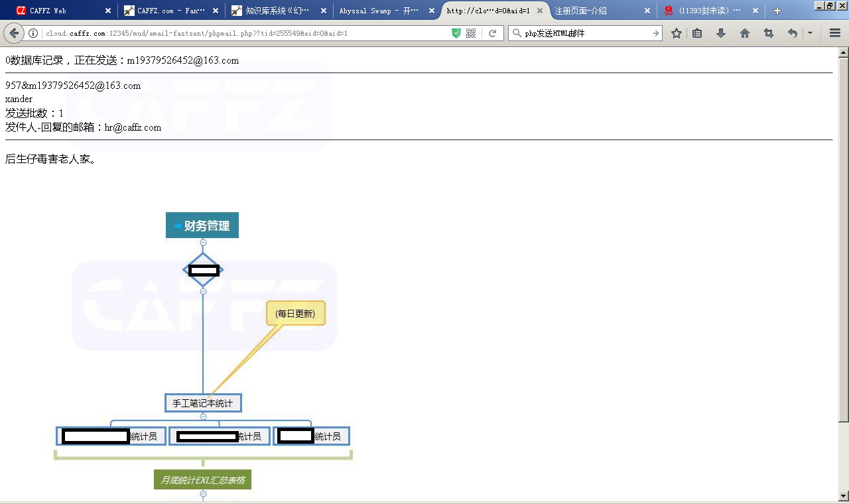849x504 pixels.
Task: Click the scrollbar down arrow
Action: pos(843,496)
